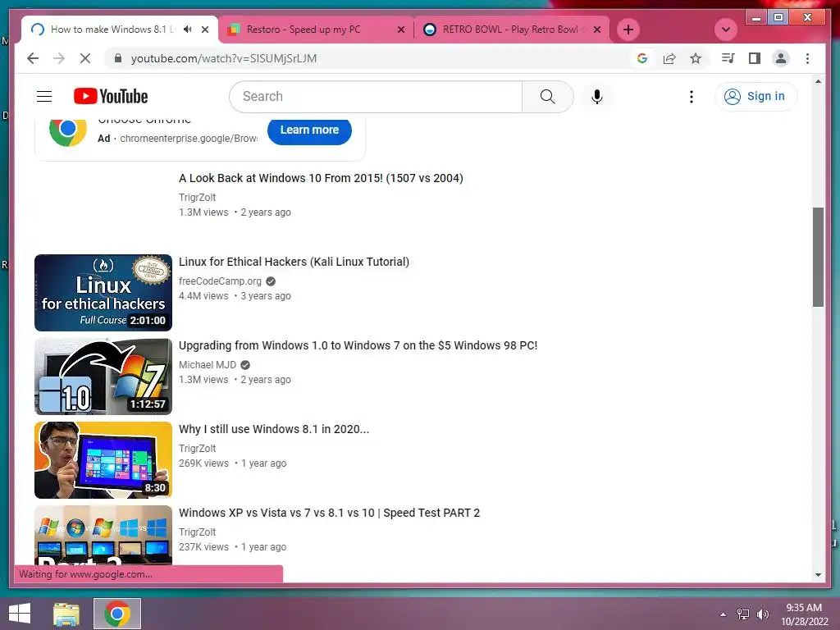Open Chrome profile avatar

(x=781, y=58)
